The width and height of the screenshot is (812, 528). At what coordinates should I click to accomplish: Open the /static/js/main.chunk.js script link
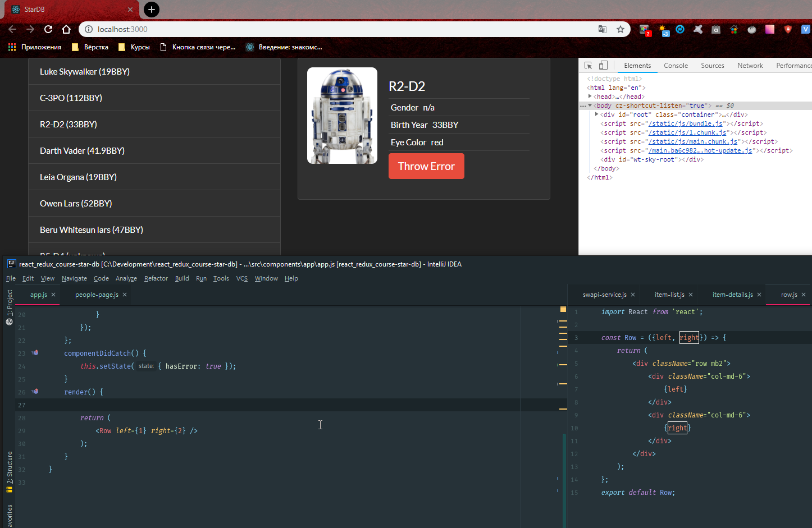pyautogui.click(x=693, y=141)
